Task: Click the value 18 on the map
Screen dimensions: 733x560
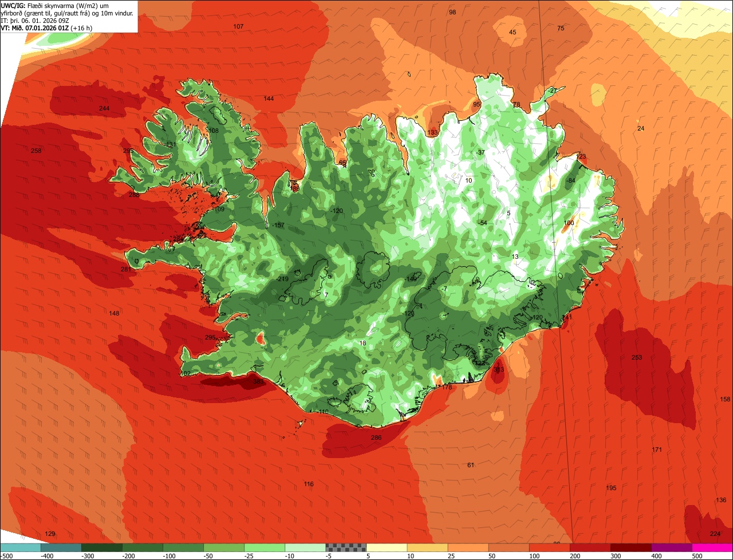Action: [x=362, y=344]
